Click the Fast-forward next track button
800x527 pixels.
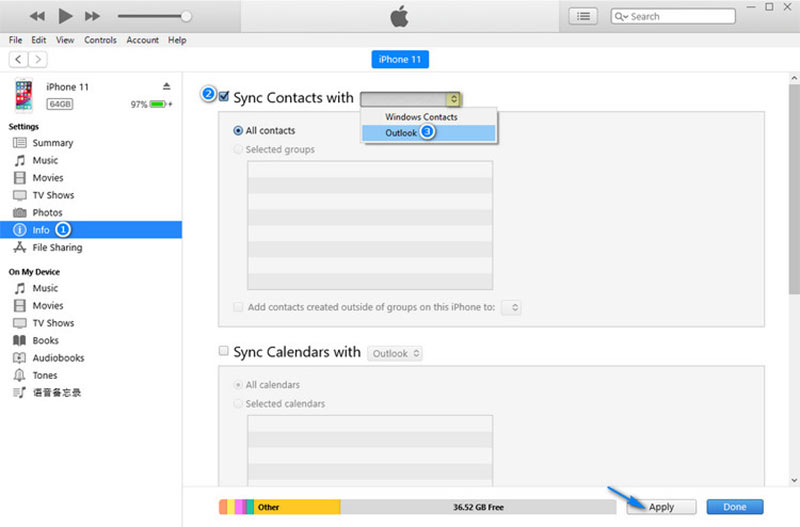click(x=93, y=16)
